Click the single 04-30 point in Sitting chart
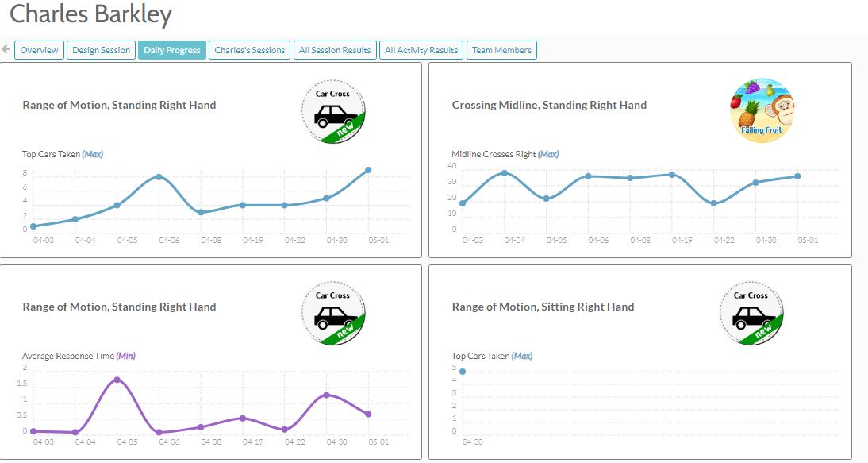The height and width of the screenshot is (463, 868). (x=463, y=372)
